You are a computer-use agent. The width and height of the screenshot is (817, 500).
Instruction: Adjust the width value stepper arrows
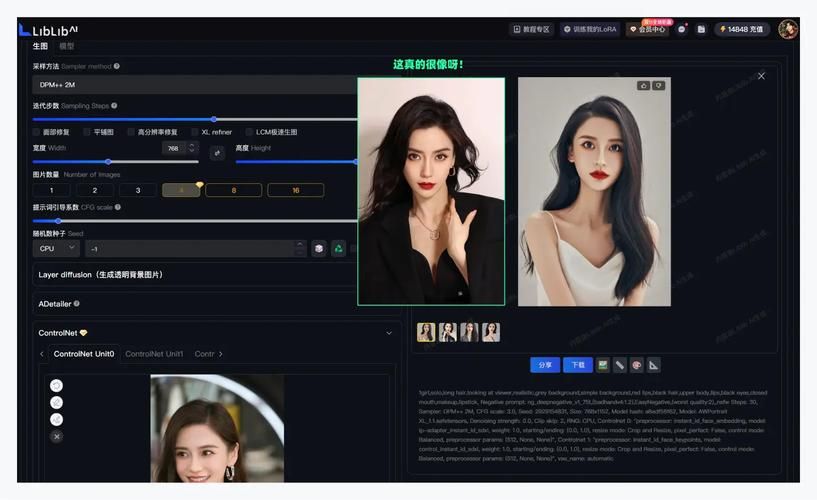[x=192, y=148]
